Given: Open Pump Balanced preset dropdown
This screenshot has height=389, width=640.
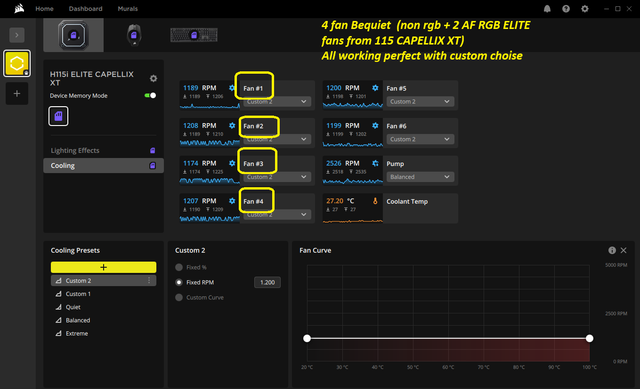Looking at the screenshot, I should pos(420,177).
